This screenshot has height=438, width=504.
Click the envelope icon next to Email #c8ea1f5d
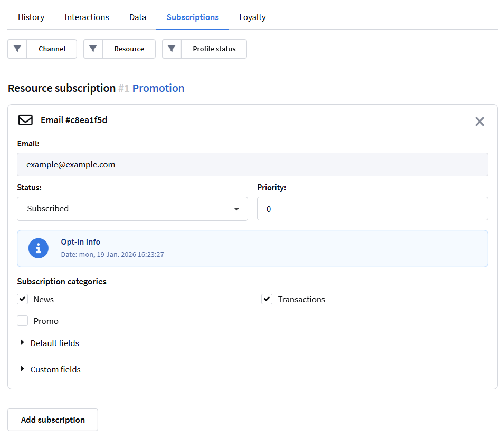[x=25, y=120]
